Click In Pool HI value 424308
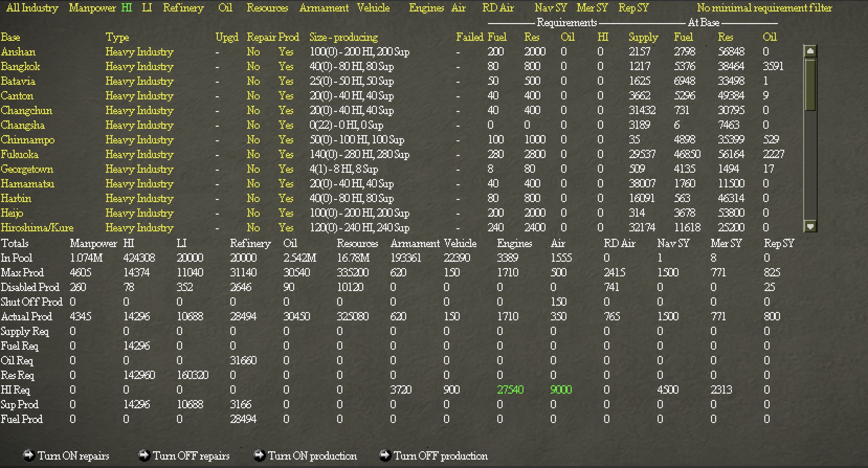Viewport: 868px width, 468px height. (139, 258)
